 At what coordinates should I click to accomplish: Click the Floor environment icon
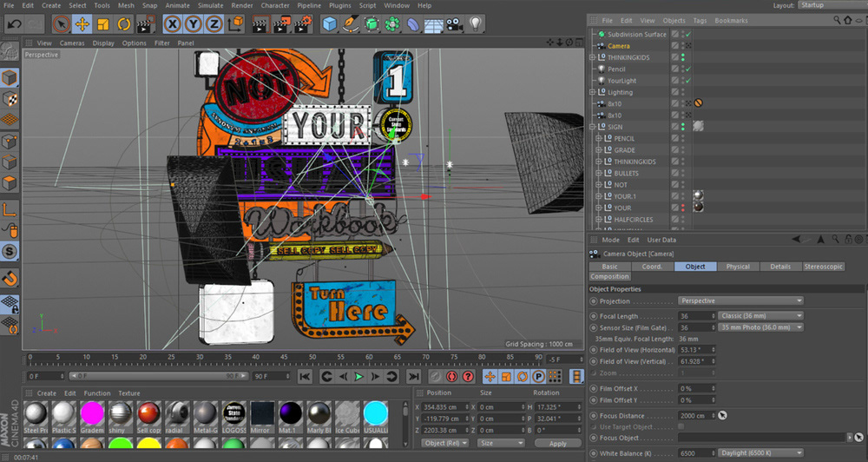coord(434,24)
